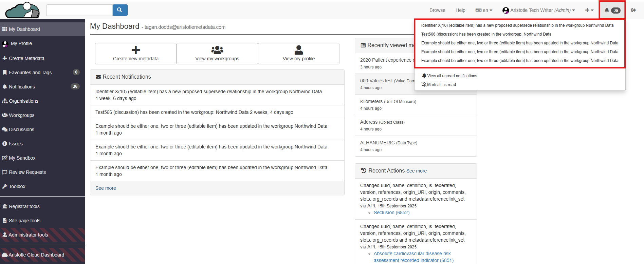Open the View my profile tile
Viewport: 644px width, 264px height.
pos(299,54)
